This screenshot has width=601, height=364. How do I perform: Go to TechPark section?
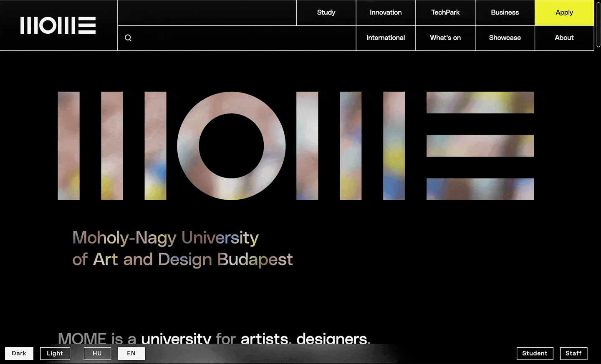445,13
